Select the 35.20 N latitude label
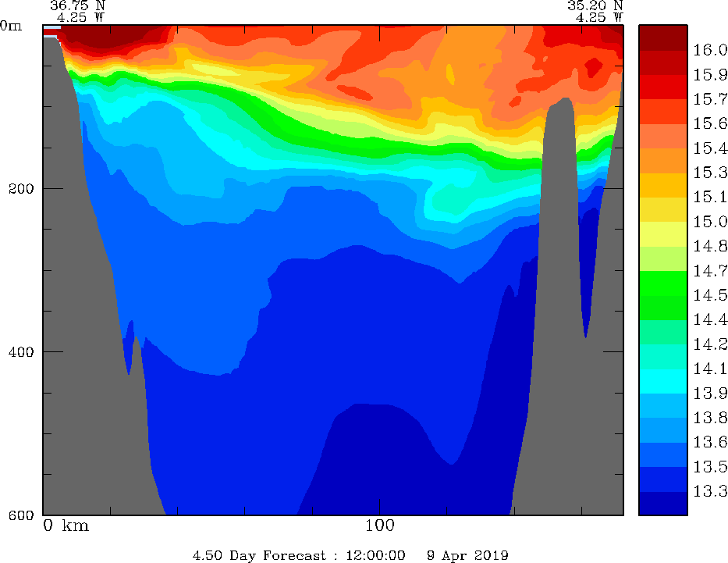Viewport: 728px width, 563px height. 595,5
